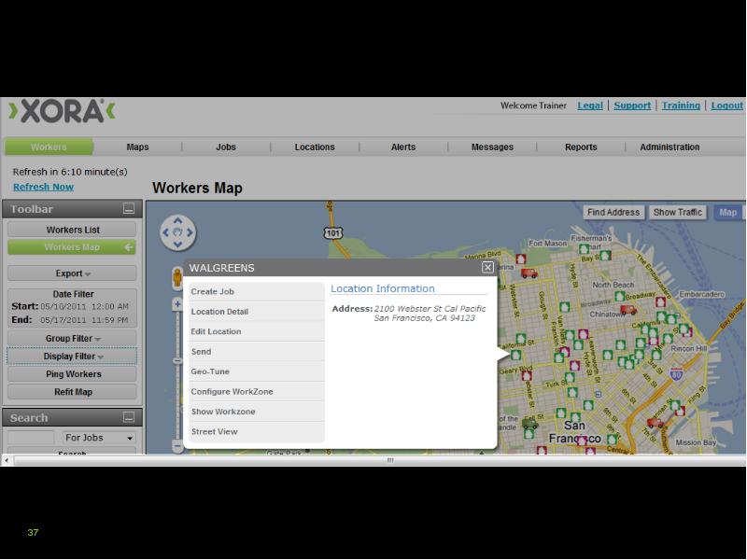Select Location Detail in the popup
Viewport: 747px width, 560px height.
(x=257, y=312)
